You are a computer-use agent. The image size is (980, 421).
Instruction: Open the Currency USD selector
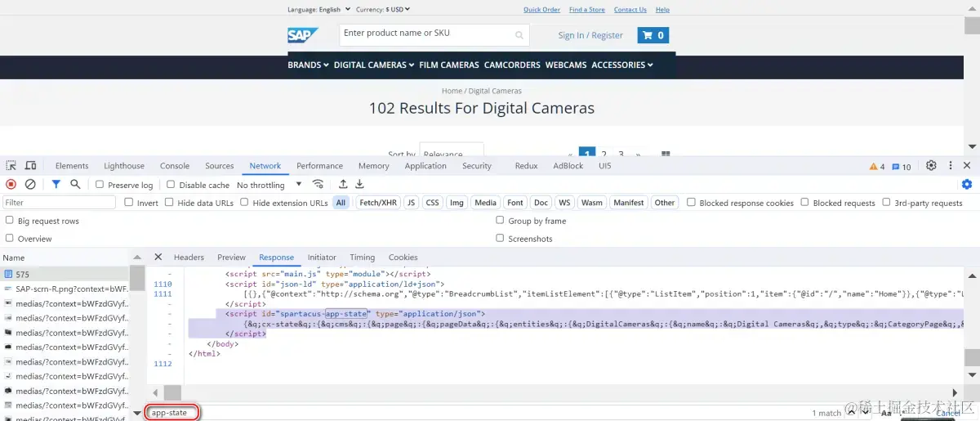click(383, 10)
